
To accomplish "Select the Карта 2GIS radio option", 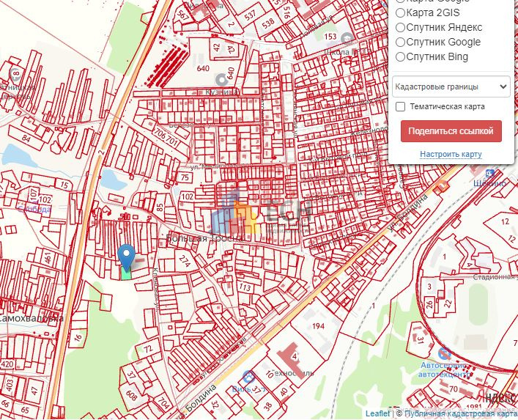I will point(400,12).
